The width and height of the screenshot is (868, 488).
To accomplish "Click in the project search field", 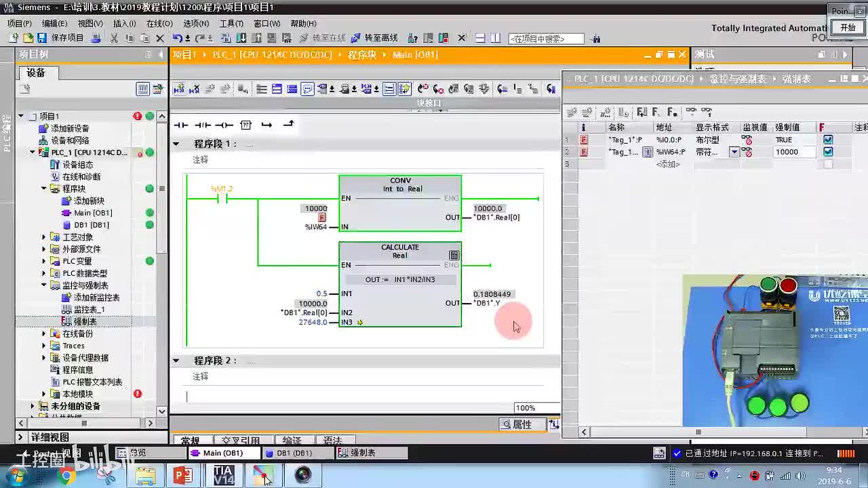I will (x=546, y=39).
